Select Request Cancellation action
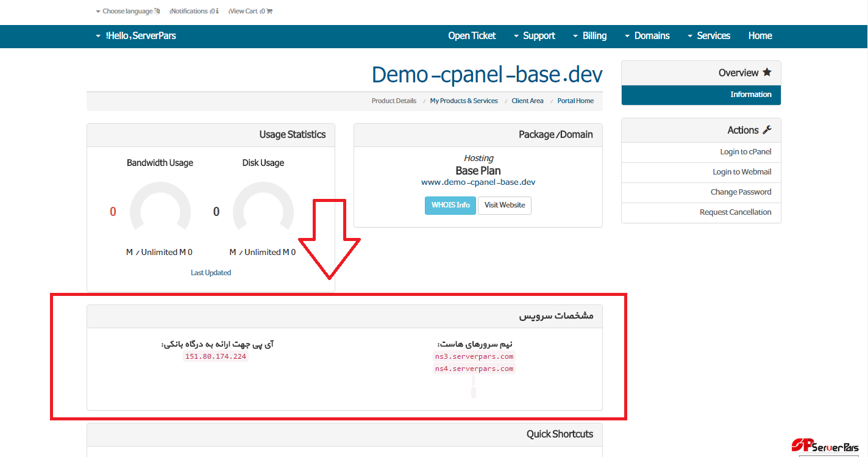Image resolution: width=868 pixels, height=457 pixels. coord(701,212)
